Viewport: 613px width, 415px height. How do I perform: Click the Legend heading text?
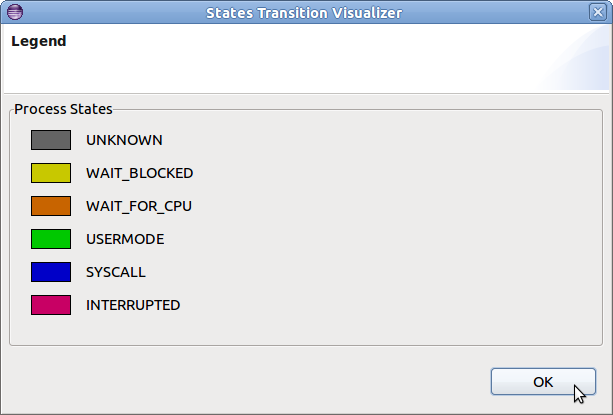pos(38,42)
